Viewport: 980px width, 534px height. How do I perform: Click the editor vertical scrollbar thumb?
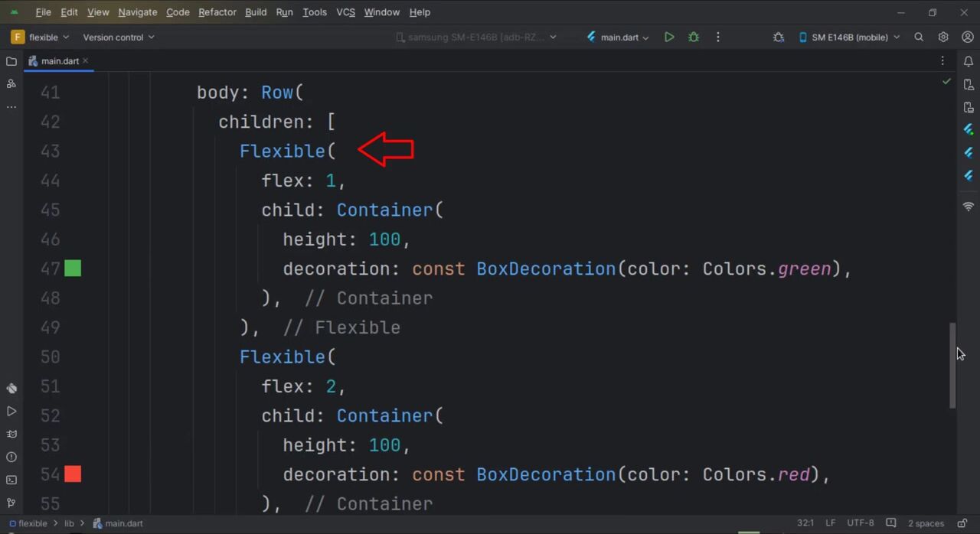click(x=952, y=365)
